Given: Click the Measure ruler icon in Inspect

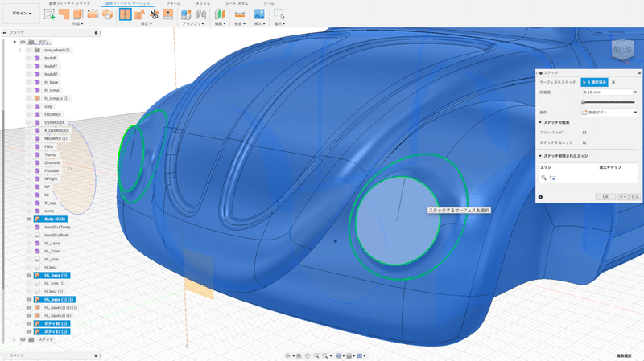Looking at the screenshot, I should coord(240,14).
